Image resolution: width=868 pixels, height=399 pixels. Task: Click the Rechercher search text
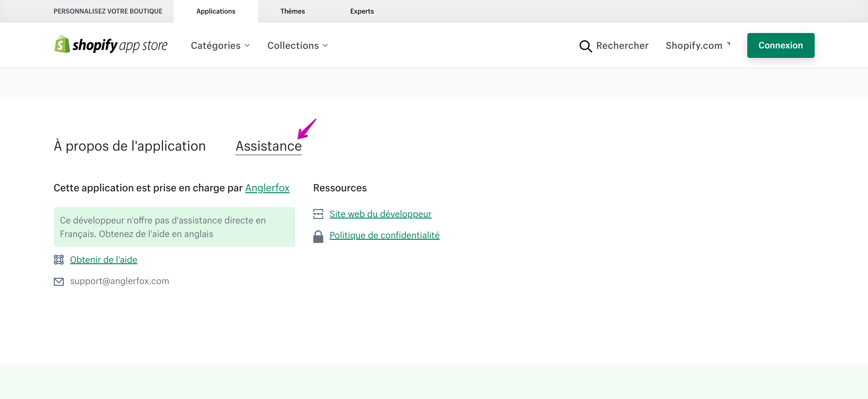click(623, 46)
